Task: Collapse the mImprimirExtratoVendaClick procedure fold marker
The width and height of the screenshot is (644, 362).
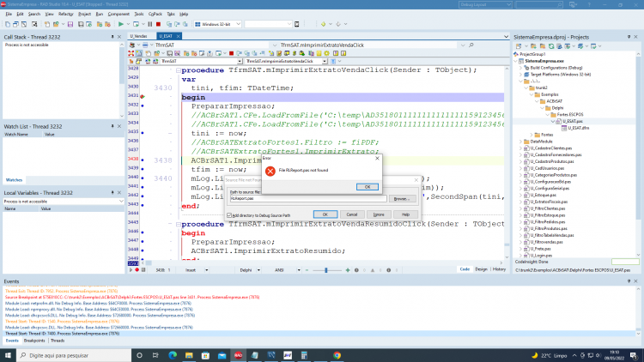Action: pos(179,70)
